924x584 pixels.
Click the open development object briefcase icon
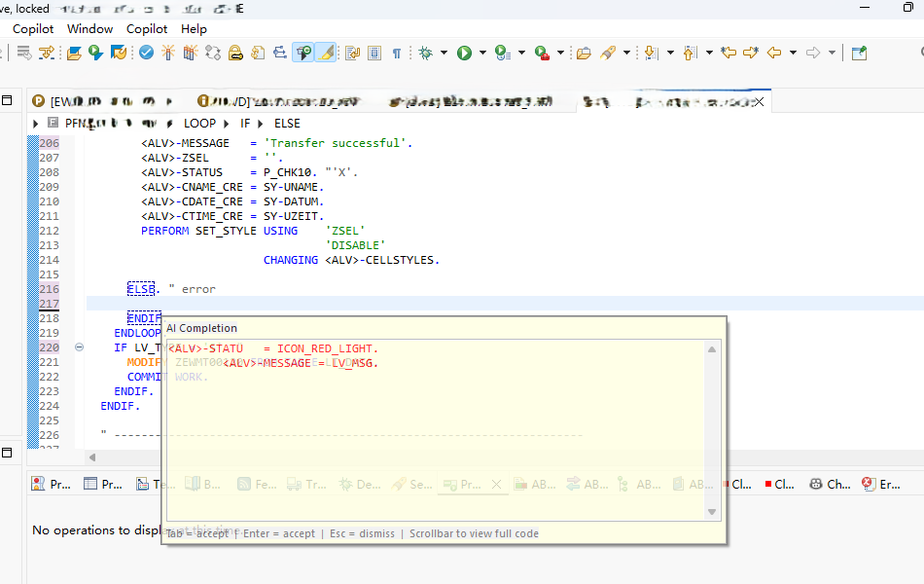pyautogui.click(x=584, y=54)
